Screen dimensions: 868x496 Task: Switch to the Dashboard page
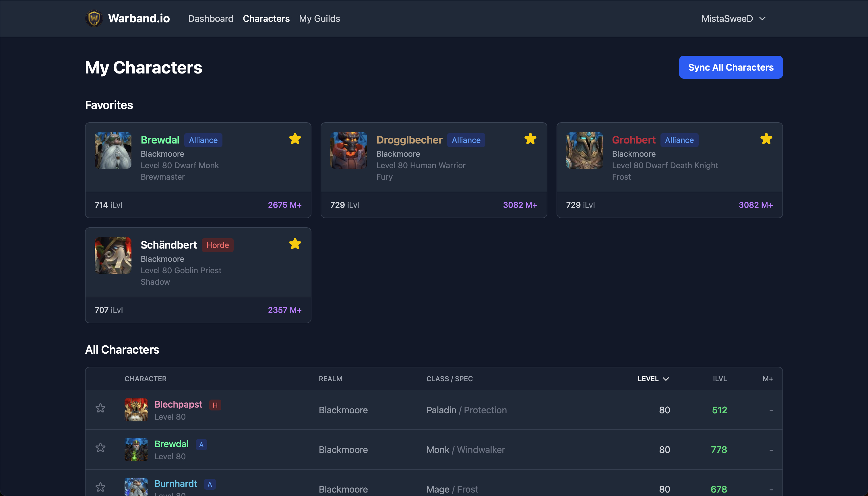[x=210, y=18]
